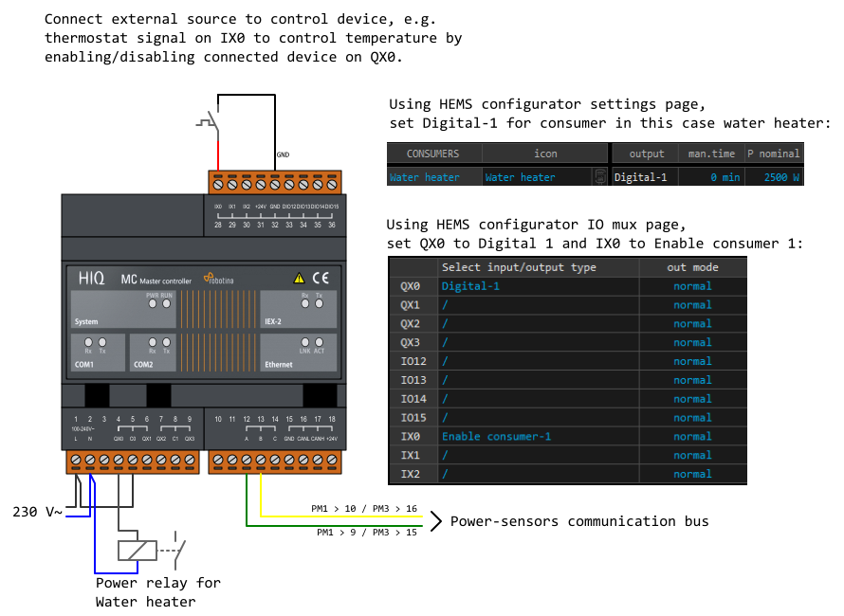Click the 2500 W nominal power field
This screenshot has height=616, width=844.
[x=774, y=177]
